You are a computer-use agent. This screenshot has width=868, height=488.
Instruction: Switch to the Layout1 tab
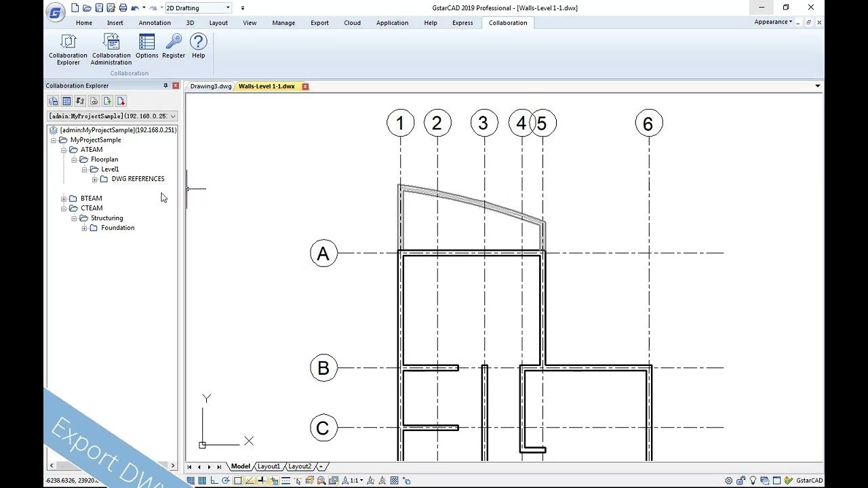[269, 466]
